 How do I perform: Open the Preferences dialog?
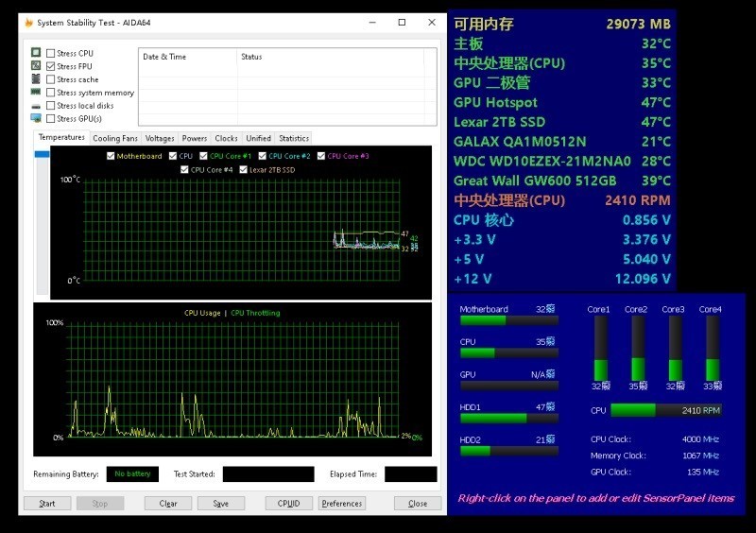pyautogui.click(x=341, y=504)
